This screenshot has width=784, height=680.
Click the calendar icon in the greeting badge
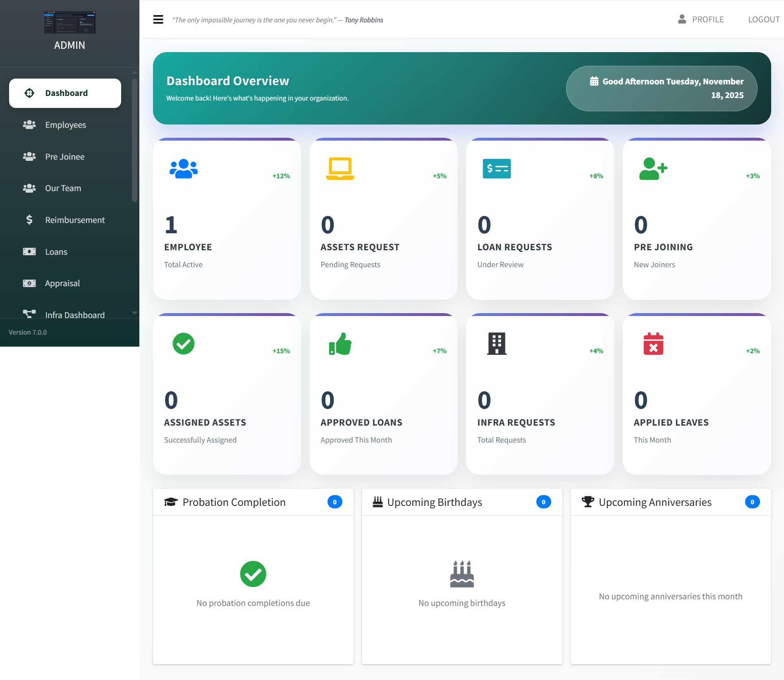pyautogui.click(x=594, y=81)
